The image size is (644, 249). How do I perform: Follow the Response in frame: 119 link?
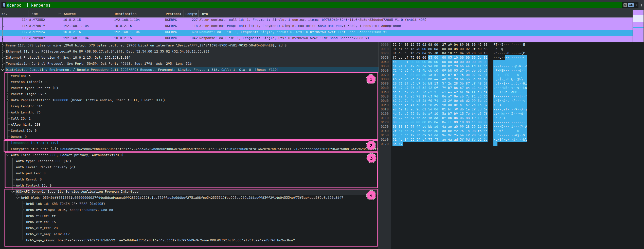pos(34,143)
